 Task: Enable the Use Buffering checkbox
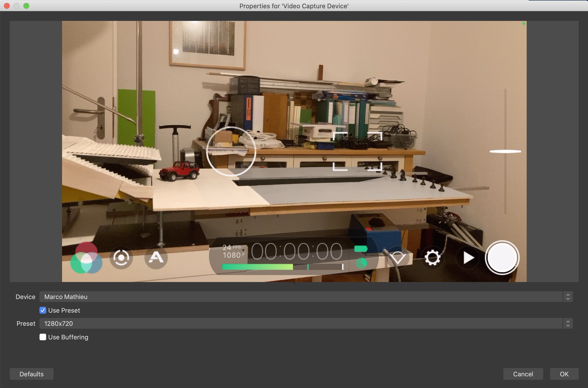click(x=43, y=337)
